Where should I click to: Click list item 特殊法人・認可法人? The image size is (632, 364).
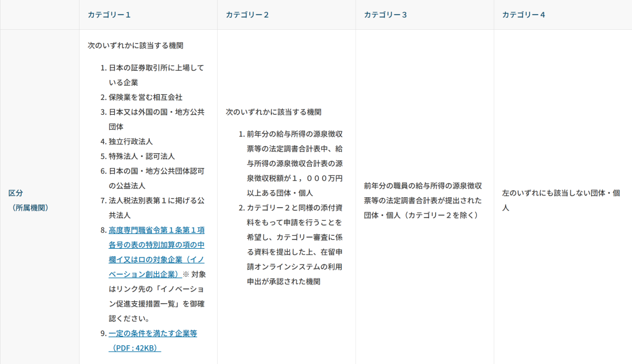tap(142, 156)
